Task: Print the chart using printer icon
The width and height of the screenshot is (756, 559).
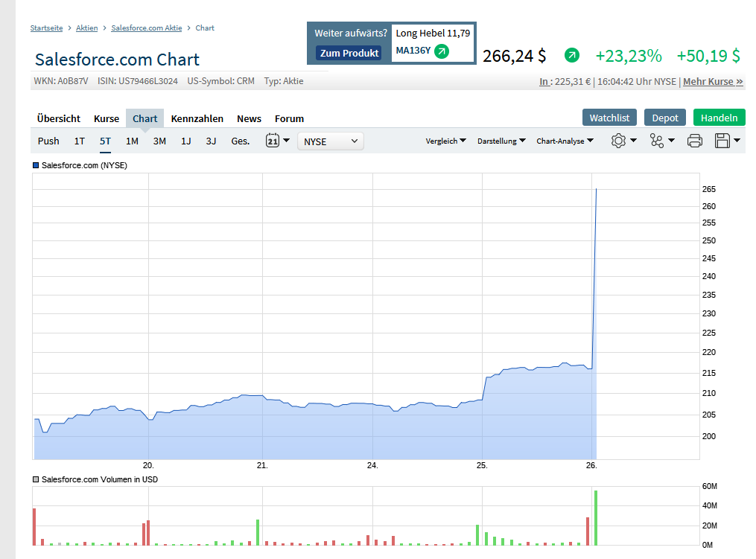Action: [x=694, y=141]
